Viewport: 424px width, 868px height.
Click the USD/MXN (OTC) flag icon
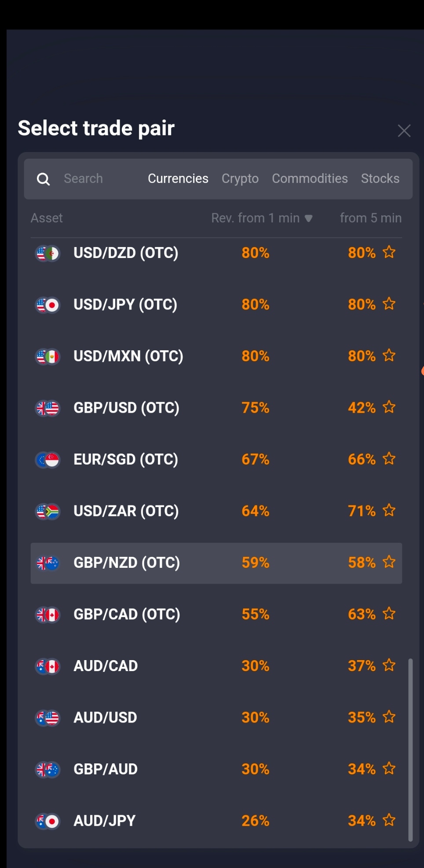pos(47,356)
